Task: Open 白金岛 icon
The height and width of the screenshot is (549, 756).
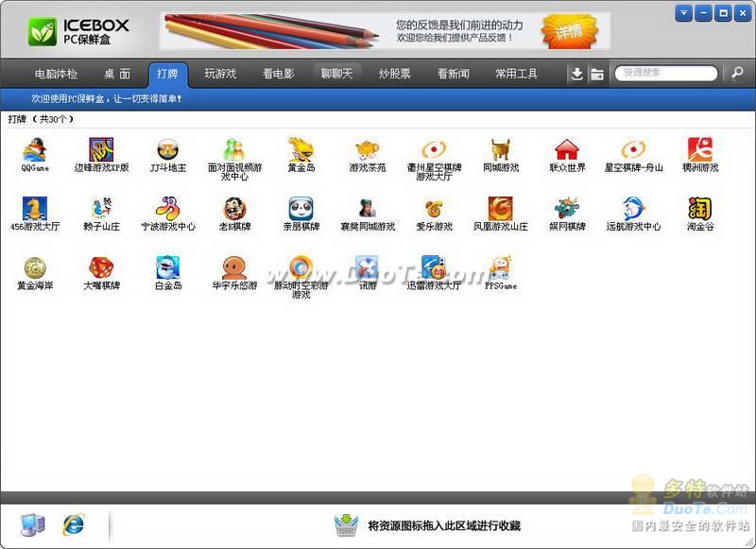Action: coord(168,267)
